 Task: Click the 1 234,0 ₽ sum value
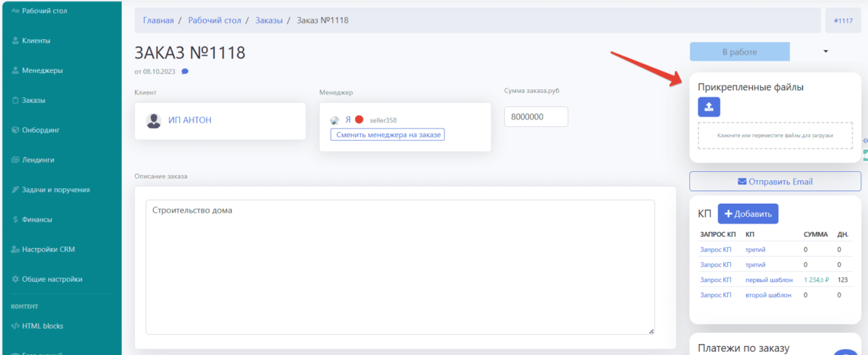coord(816,280)
